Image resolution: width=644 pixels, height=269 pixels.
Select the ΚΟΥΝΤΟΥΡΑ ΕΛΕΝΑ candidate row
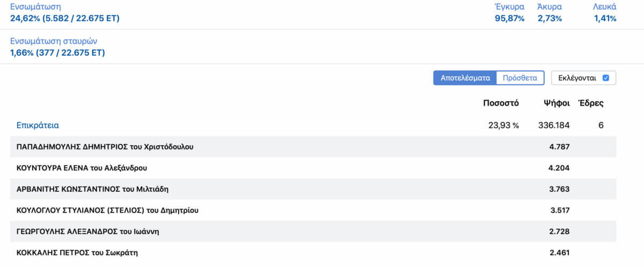[313, 168]
